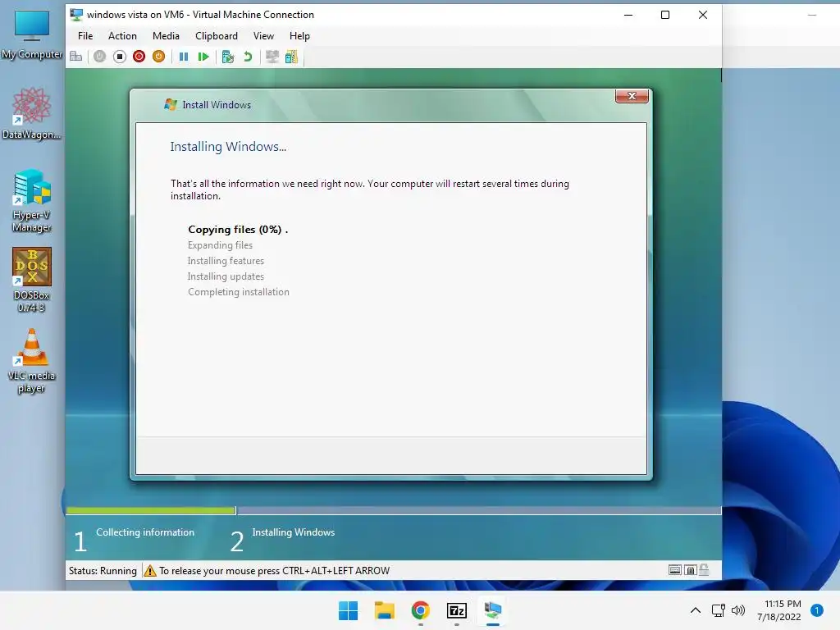Click the 'Expanding files' step
The image size is (840, 630).
(x=220, y=244)
